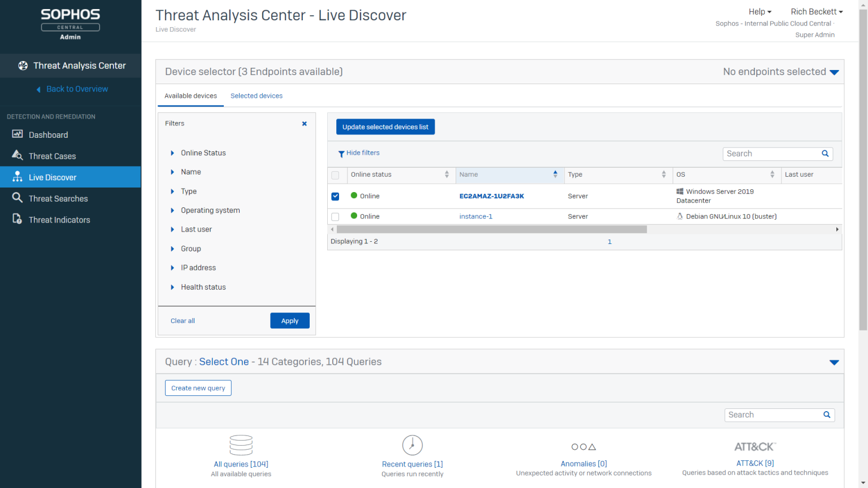
Task: Collapse the Device selector panel
Action: 835,72
